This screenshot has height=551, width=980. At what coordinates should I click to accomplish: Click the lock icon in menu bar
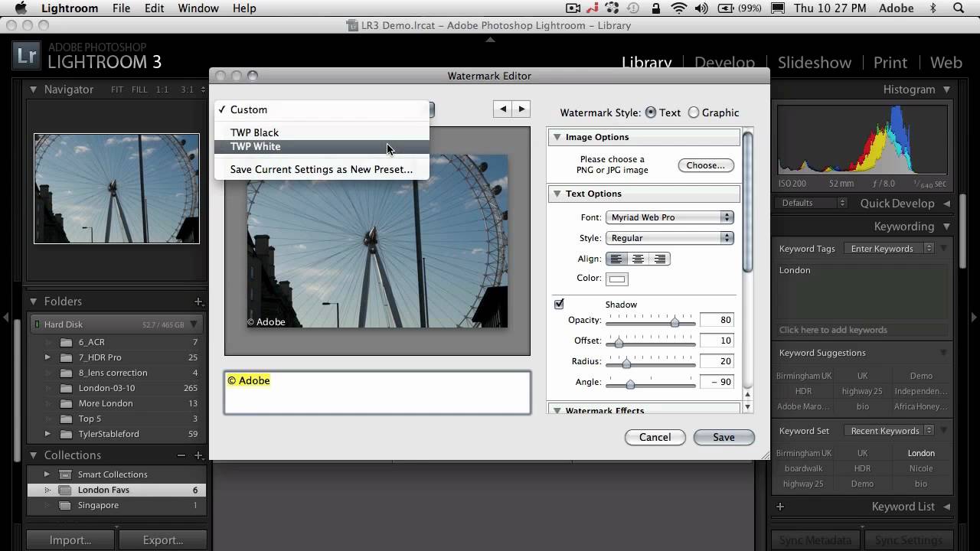pos(656,8)
